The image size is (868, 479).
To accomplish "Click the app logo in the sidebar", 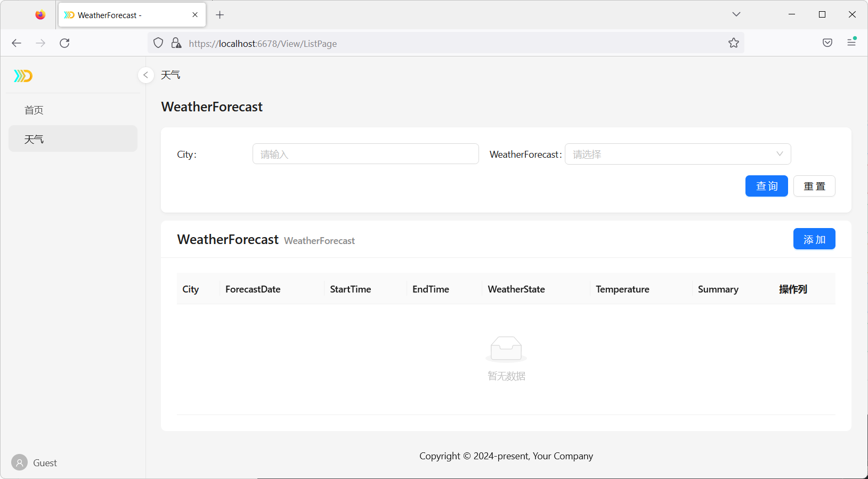I will tap(23, 76).
